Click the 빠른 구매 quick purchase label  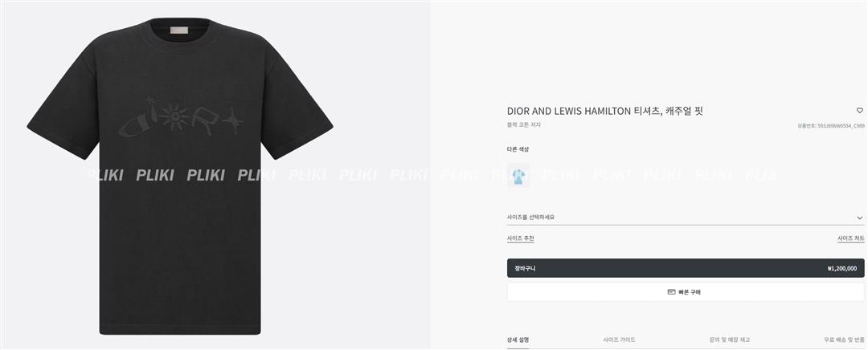690,292
